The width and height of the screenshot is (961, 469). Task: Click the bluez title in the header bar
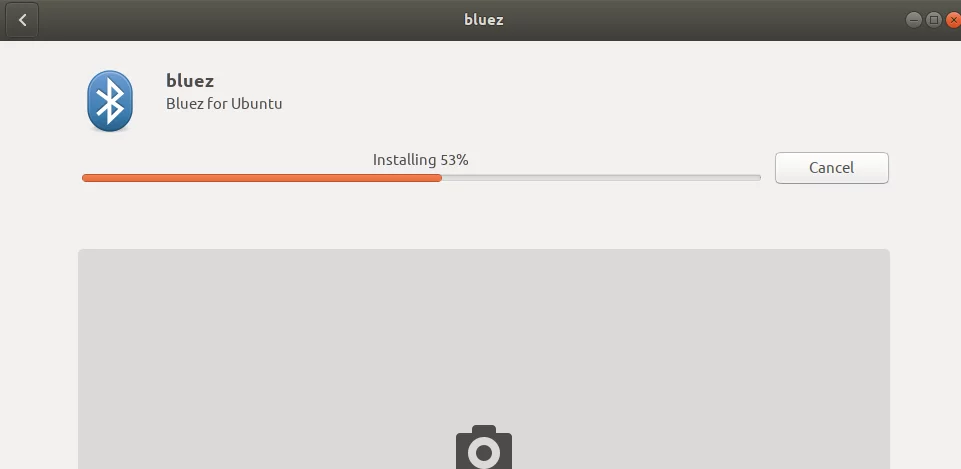pyautogui.click(x=484, y=20)
